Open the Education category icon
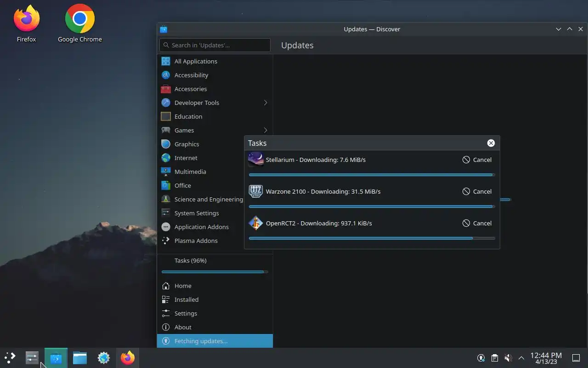 tap(166, 116)
